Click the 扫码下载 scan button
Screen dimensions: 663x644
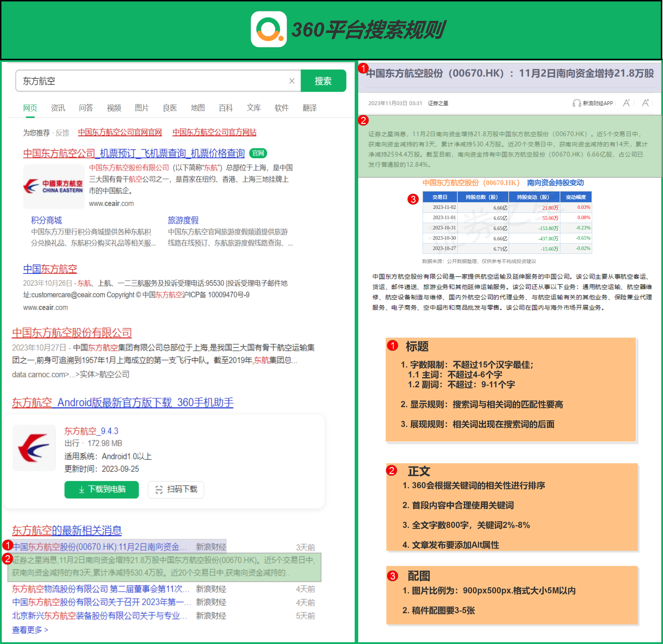[x=176, y=489]
